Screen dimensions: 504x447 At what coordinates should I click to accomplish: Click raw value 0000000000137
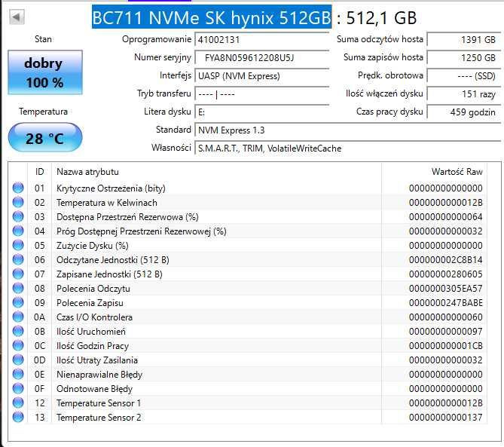pyautogui.click(x=445, y=418)
